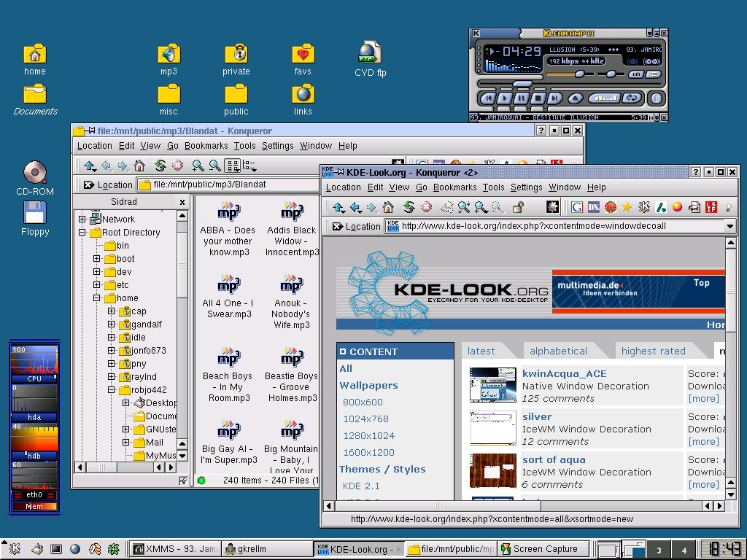The image size is (747, 560).
Task: Toggle shuffle in the XMMS player
Action: 605,98
